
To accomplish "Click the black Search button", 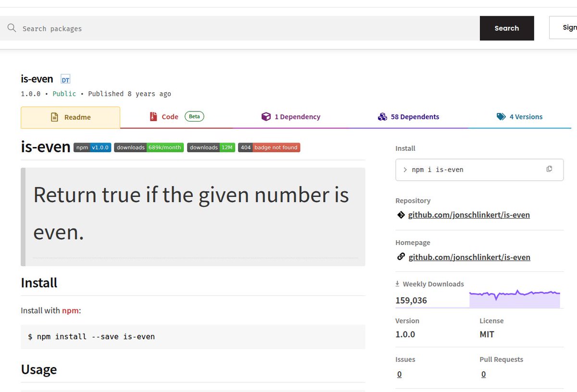I will [507, 28].
